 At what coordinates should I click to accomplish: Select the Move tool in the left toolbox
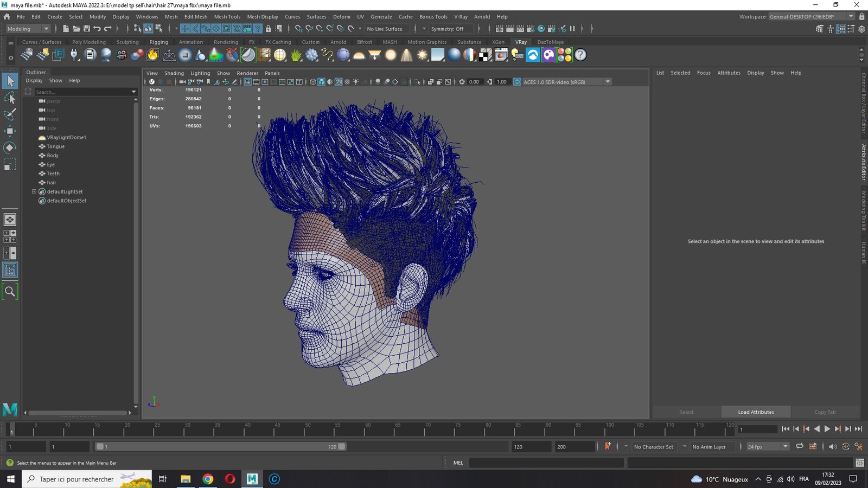point(10,131)
